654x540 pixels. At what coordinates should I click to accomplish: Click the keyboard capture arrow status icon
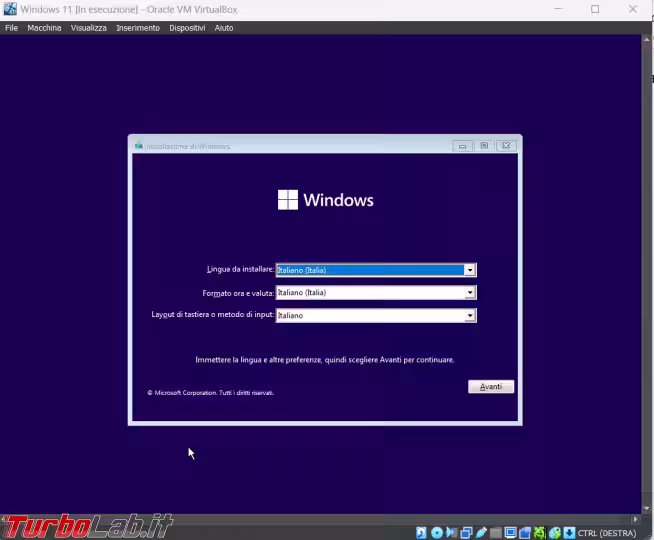(569, 532)
